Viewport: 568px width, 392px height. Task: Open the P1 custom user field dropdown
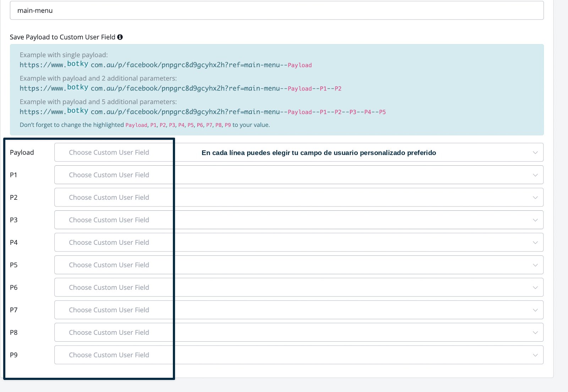(x=299, y=175)
